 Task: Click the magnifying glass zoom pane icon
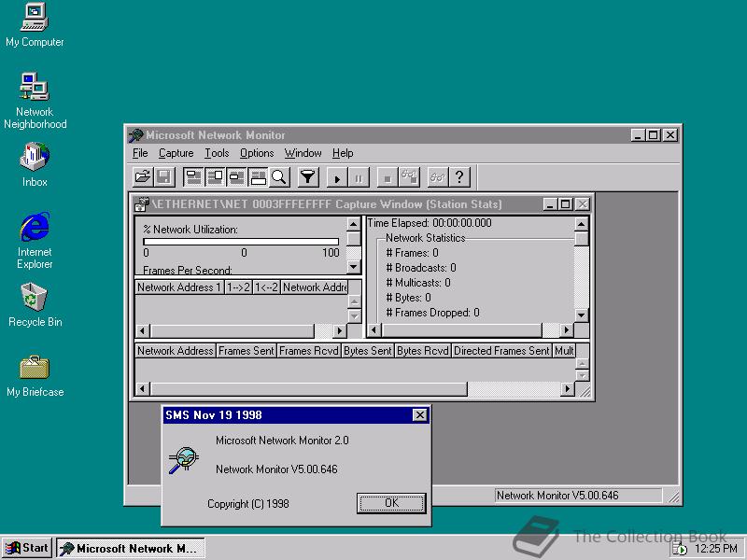coord(279,177)
